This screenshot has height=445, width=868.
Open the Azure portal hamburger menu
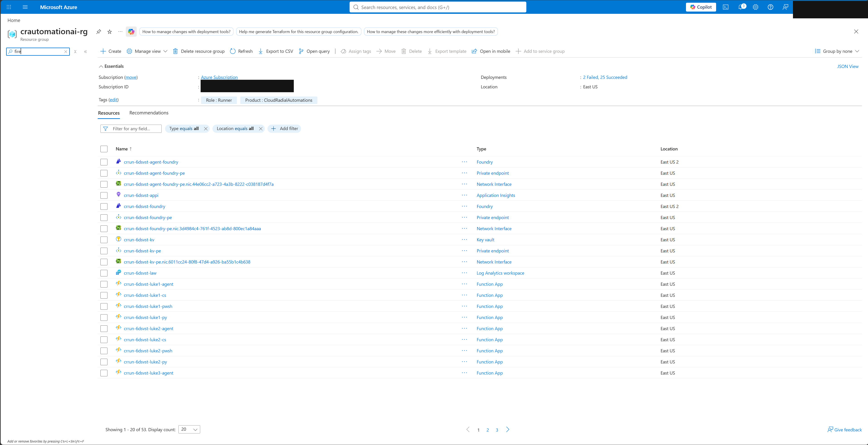[x=25, y=7]
